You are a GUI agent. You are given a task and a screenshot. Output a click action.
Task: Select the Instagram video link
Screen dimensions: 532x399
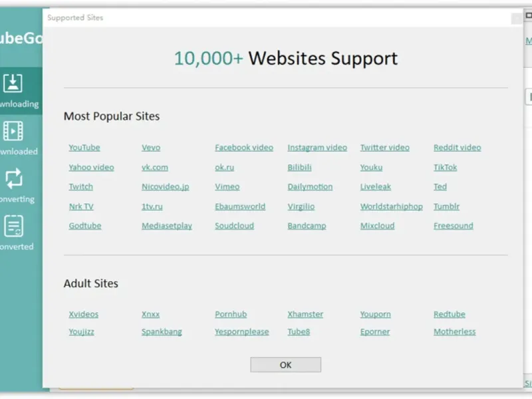[x=317, y=148]
